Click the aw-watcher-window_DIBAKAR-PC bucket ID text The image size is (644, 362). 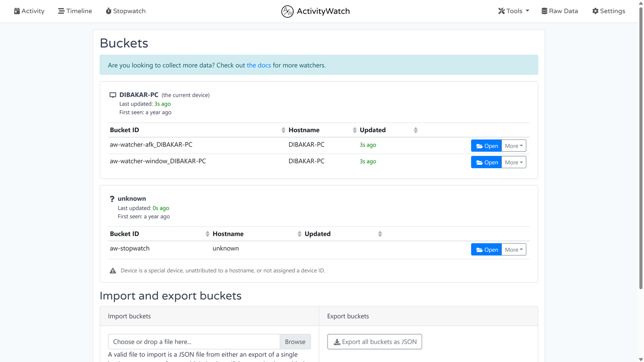click(x=158, y=161)
